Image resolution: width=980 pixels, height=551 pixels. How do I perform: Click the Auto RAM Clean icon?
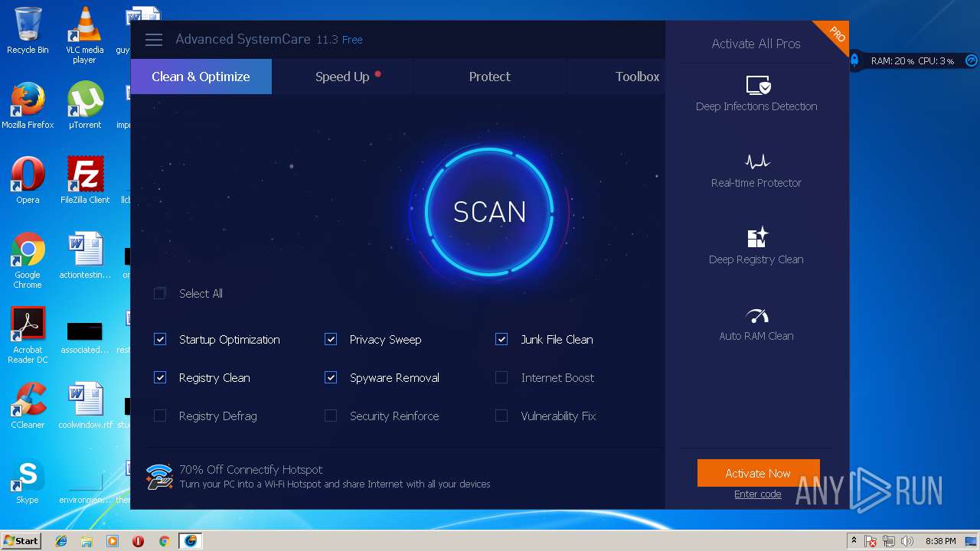pyautogui.click(x=756, y=315)
